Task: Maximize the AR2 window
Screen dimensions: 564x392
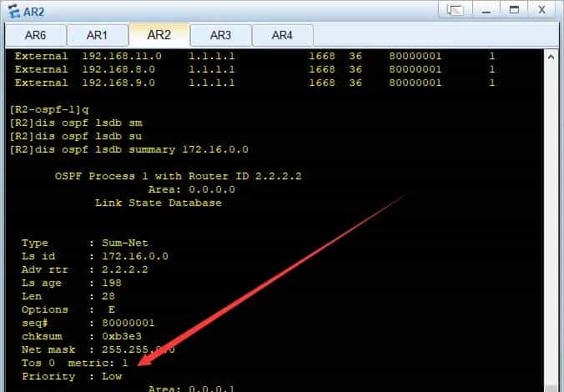Action: pyautogui.click(x=515, y=10)
